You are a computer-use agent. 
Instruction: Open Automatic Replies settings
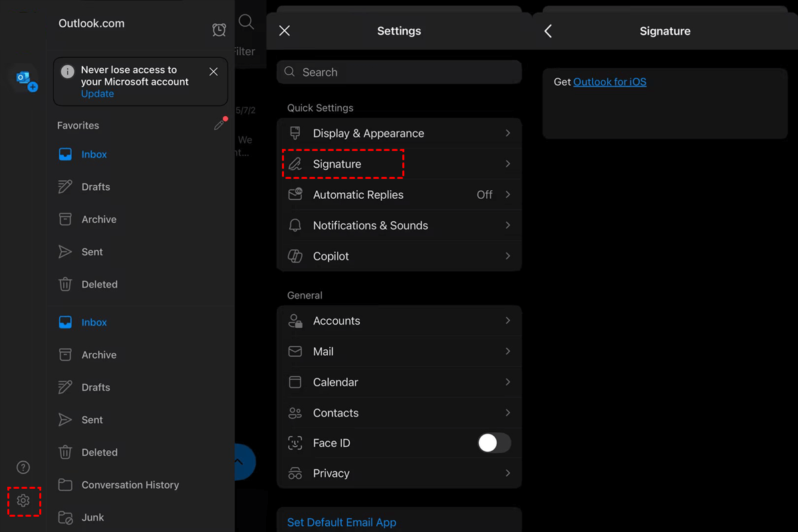pos(399,195)
